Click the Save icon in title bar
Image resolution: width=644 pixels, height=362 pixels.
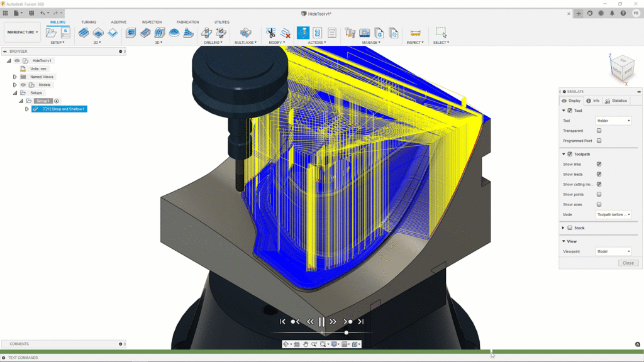click(x=31, y=13)
